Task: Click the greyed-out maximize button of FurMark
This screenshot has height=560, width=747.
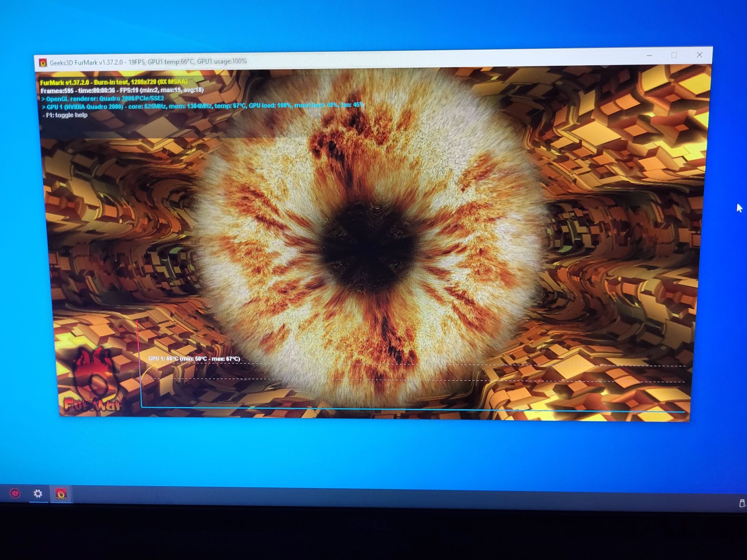Action: tap(674, 55)
